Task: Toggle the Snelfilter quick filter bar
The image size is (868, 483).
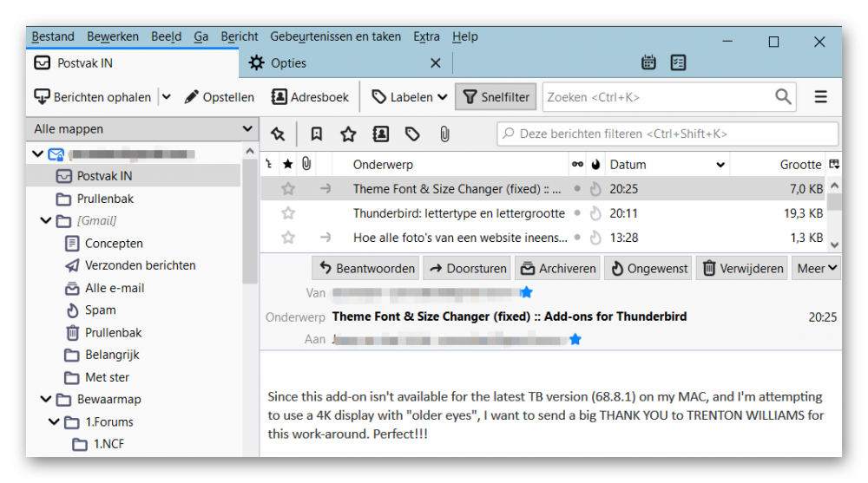Action: click(496, 97)
